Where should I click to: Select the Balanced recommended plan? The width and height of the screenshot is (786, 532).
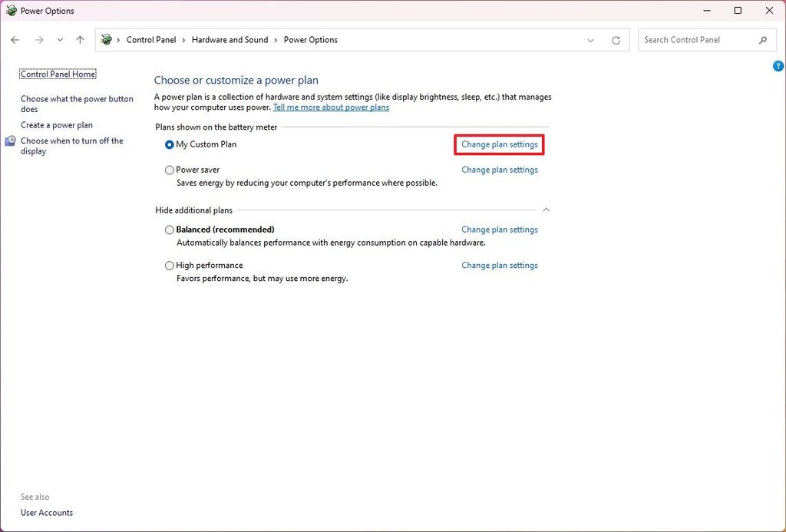(169, 230)
